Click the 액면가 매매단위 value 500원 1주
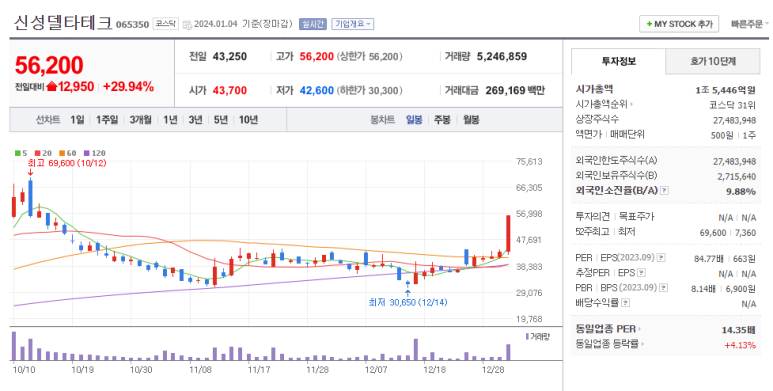 pyautogui.click(x=733, y=135)
